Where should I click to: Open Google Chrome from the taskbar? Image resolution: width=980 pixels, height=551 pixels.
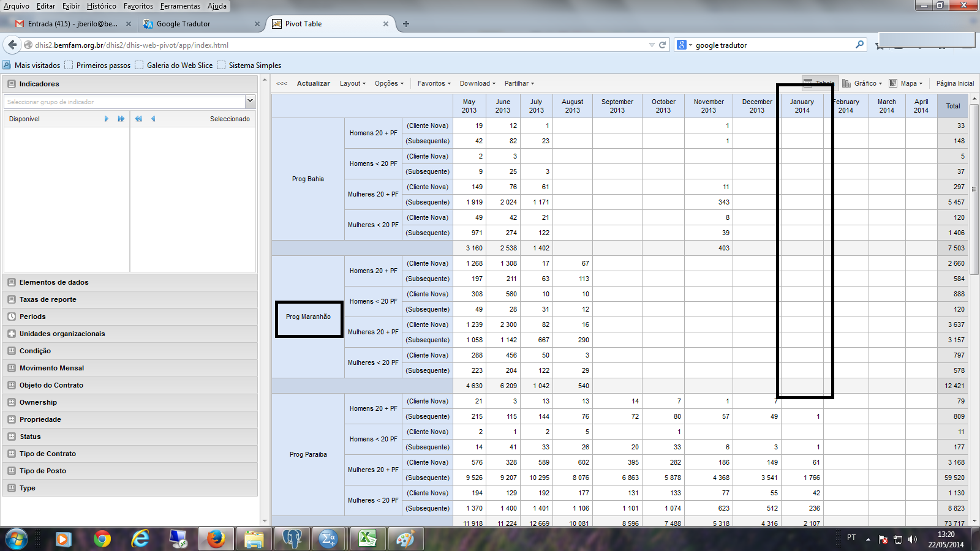[102, 539]
